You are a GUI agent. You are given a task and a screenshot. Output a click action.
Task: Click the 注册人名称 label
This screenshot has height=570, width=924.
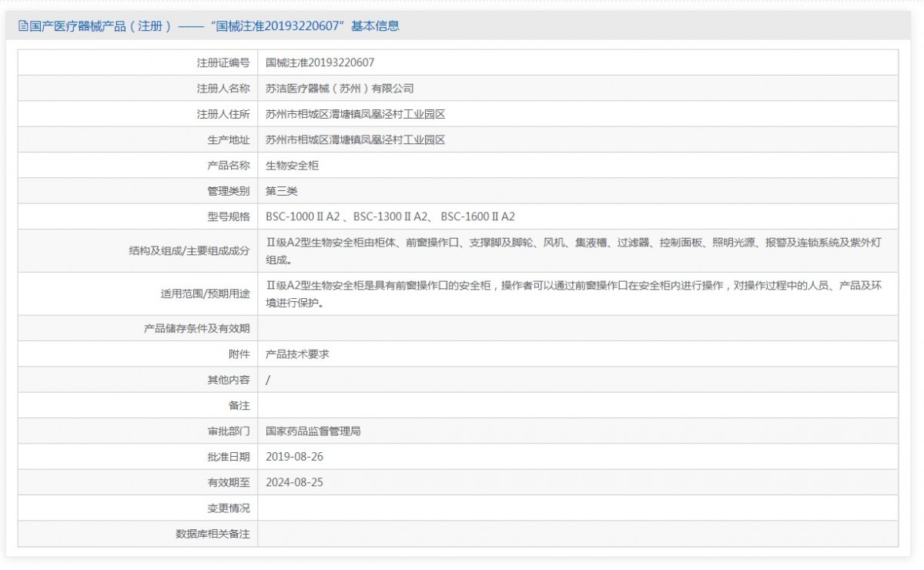(x=223, y=89)
